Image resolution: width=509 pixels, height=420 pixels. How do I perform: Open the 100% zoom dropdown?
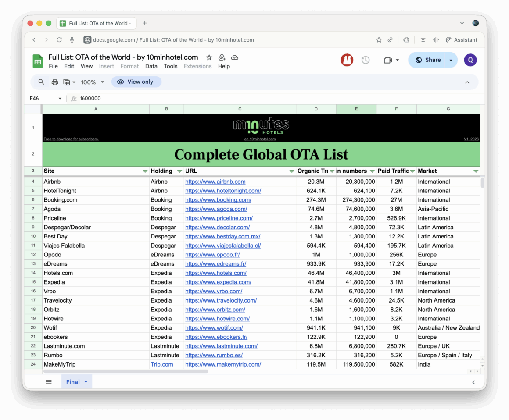coord(93,82)
